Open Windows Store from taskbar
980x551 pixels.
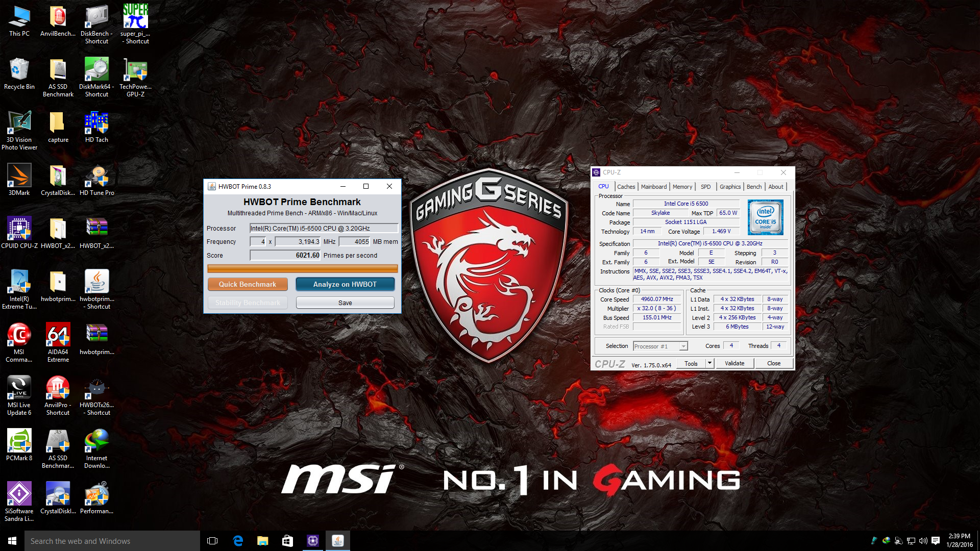point(288,541)
